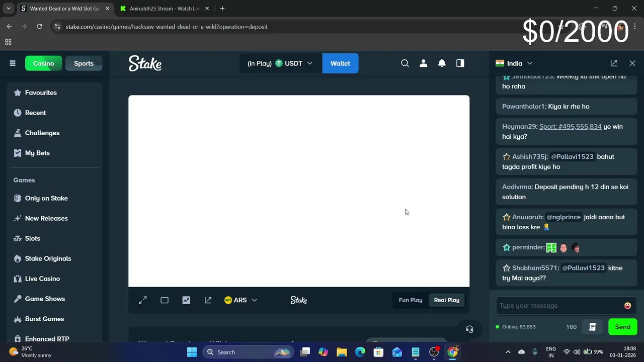Open live support headset icon
This screenshot has width=644, height=362.
pos(469,329)
